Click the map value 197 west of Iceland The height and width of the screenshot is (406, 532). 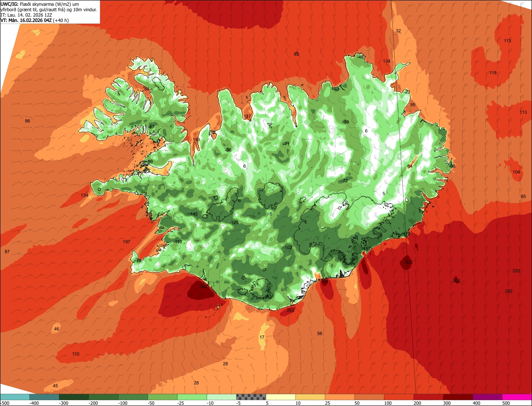point(127,242)
